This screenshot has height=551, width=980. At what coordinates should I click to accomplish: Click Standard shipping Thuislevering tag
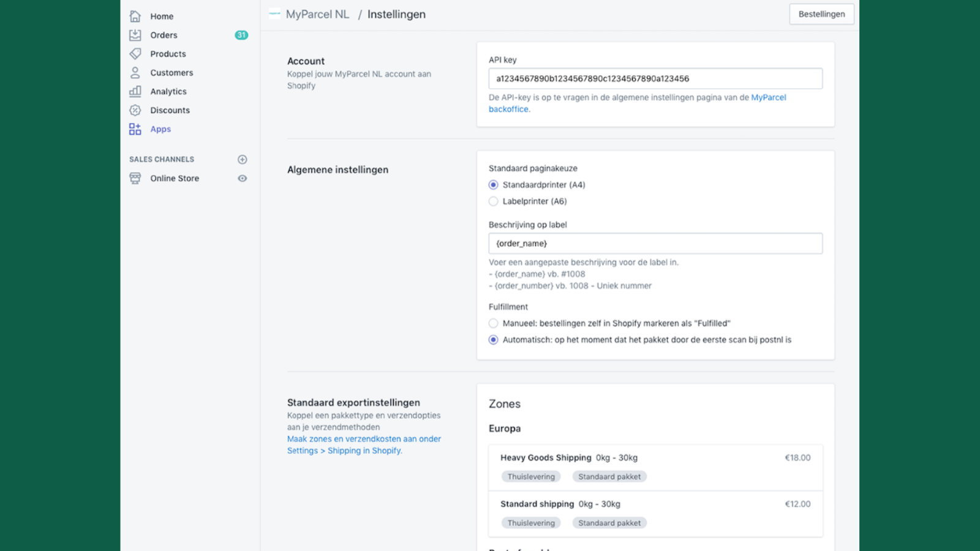click(x=531, y=523)
